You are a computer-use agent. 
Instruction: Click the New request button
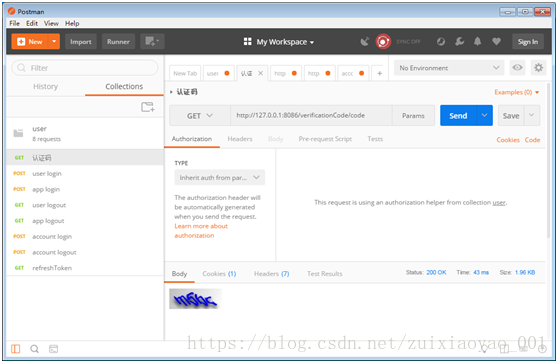(x=30, y=42)
